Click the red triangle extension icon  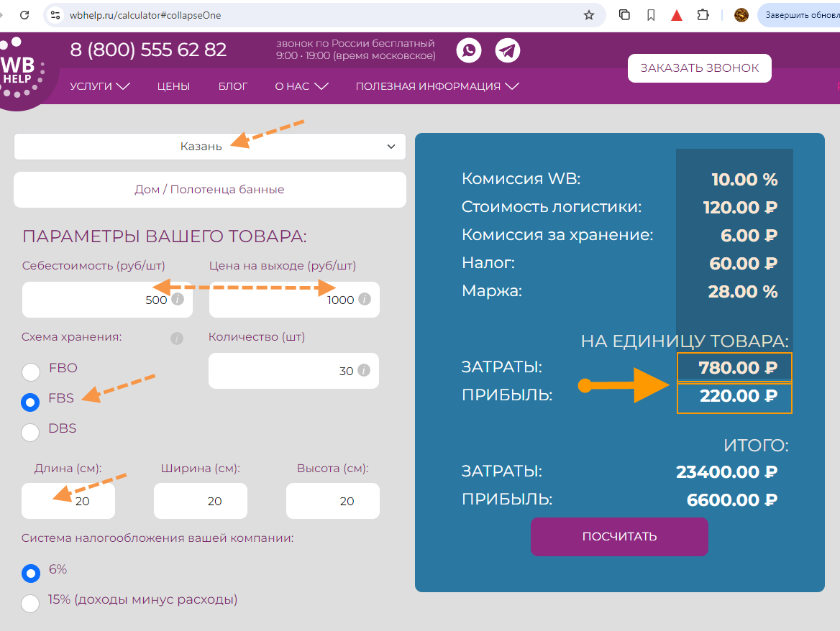coord(677,15)
